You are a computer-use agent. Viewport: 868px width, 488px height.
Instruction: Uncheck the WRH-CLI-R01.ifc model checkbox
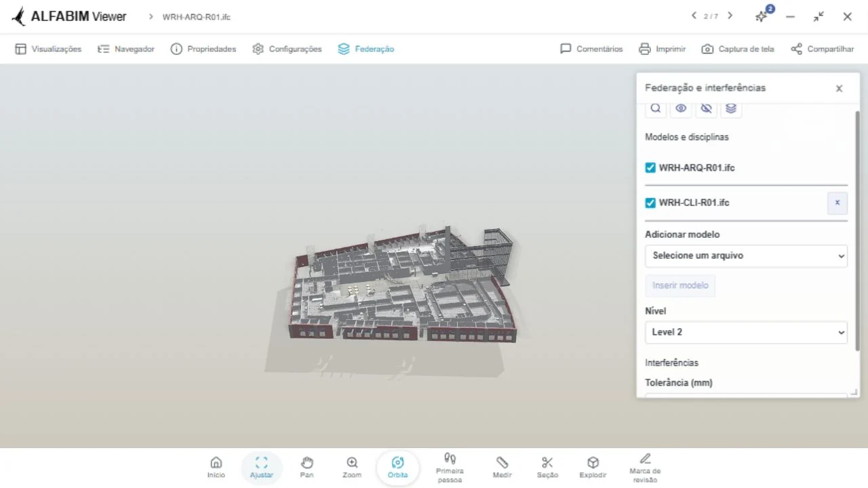pyautogui.click(x=650, y=203)
